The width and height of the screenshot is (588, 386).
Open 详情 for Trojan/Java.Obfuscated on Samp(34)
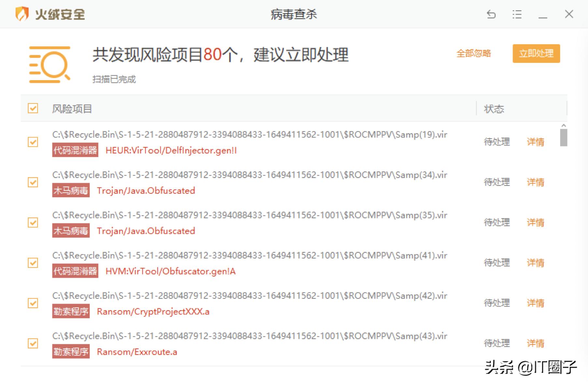536,182
